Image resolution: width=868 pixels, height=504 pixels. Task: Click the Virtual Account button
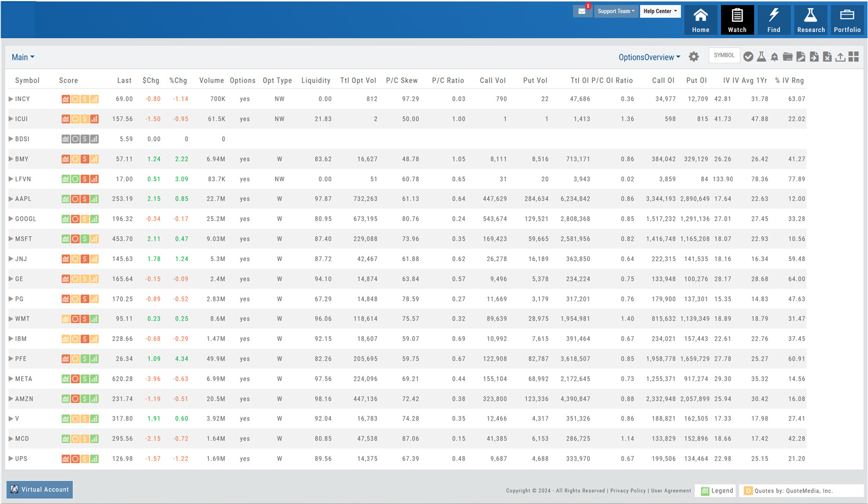click(40, 489)
